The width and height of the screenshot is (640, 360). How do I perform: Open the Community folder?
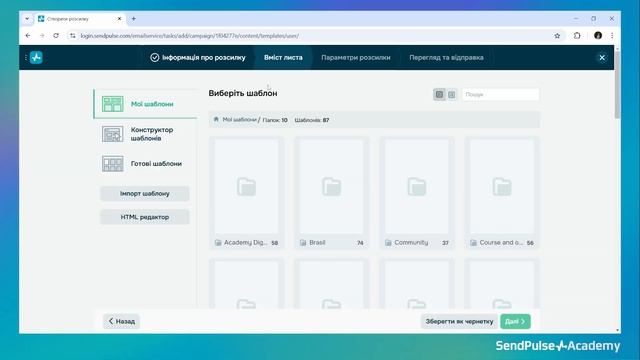pyautogui.click(x=417, y=193)
